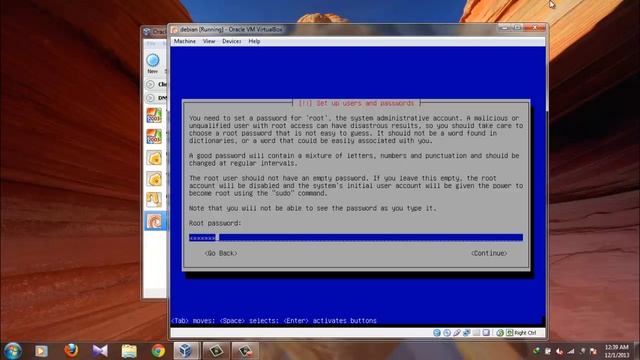Select the highlighted Debian VM in Manager
Viewport: 640px width, 360px height.
(x=155, y=221)
